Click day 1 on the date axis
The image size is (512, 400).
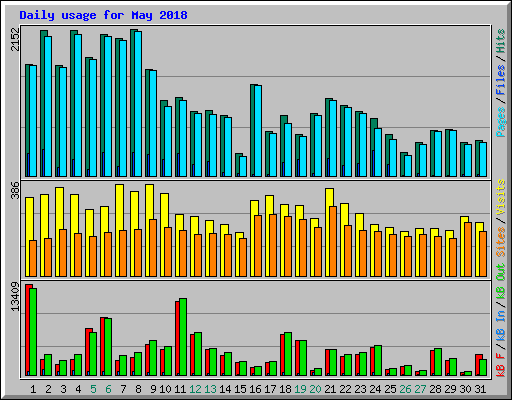[33, 389]
